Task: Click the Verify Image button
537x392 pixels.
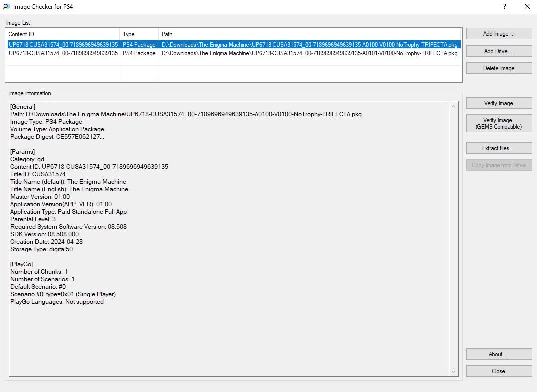Action: click(x=499, y=103)
